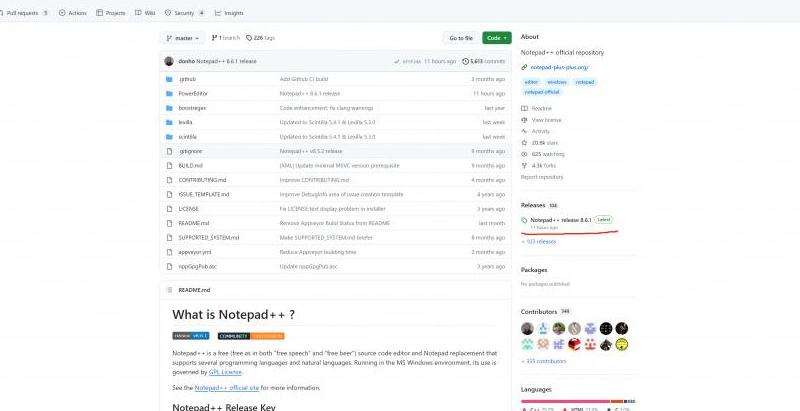The image size is (800, 411).
Task: Switch to the Insights tab
Action: pyautogui.click(x=231, y=13)
